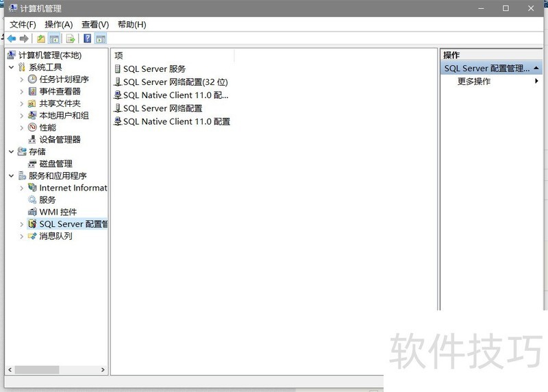Open Help via the blue question mark icon

(88, 38)
